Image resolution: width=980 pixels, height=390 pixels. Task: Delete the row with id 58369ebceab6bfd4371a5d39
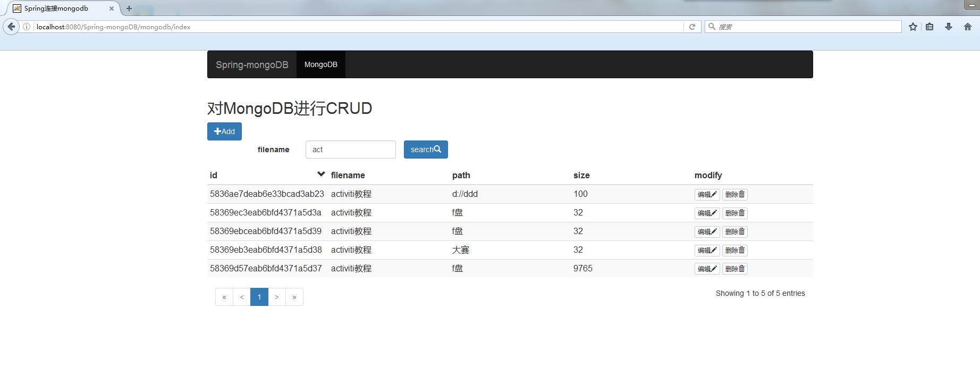735,231
